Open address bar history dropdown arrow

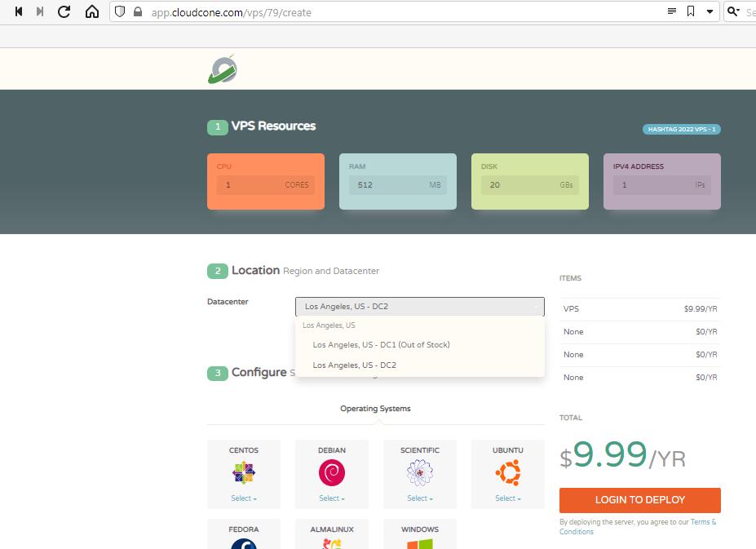pos(710,11)
